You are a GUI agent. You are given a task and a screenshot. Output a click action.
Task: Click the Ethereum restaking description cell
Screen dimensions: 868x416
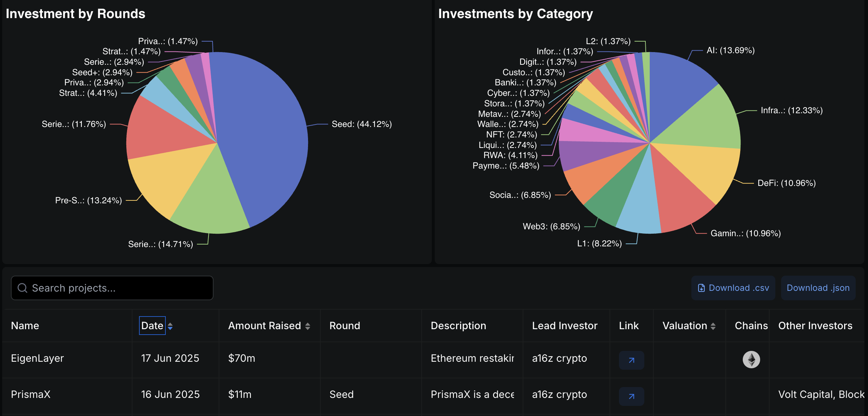point(472,358)
